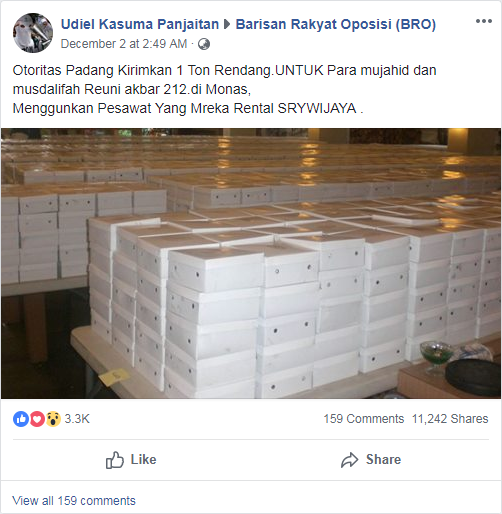502x514 pixels.
Task: Open the Barisan Rakyat Oposisi (BRO) group
Action: tap(336, 24)
